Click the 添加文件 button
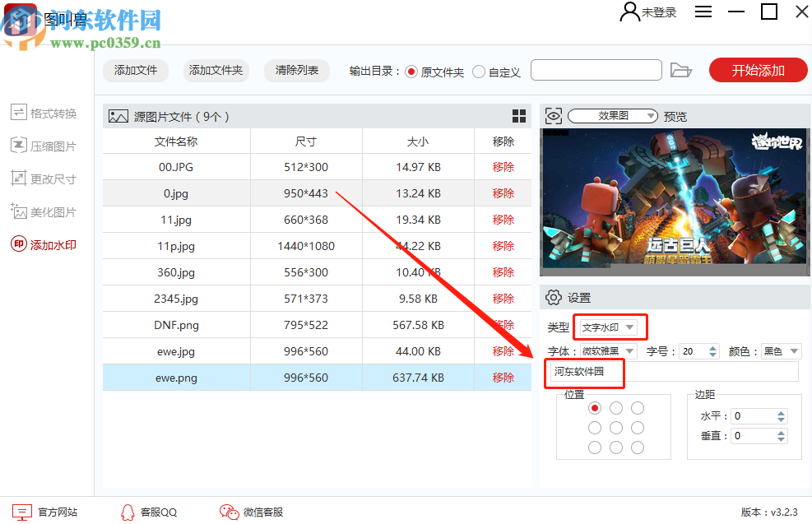The width and height of the screenshot is (812, 524). coord(136,71)
